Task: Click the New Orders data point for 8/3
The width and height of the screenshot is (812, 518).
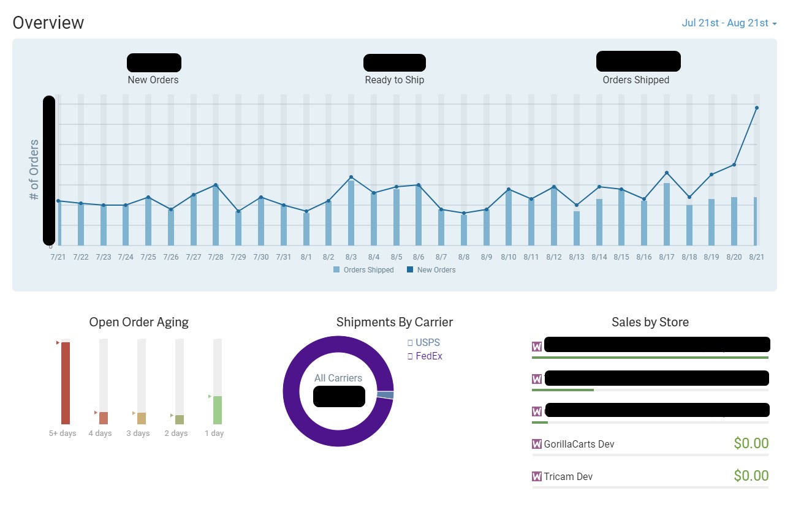Action: (351, 177)
